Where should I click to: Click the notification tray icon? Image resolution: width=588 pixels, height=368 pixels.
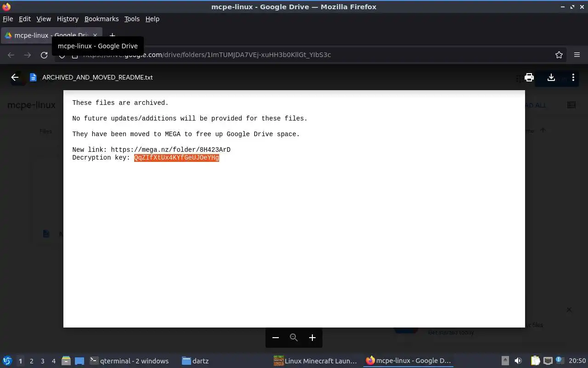point(559,361)
